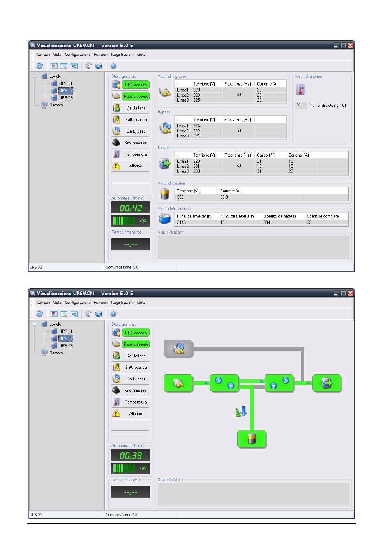Click the 49% battery level bar in top window
392x555 pixels.
[x=130, y=221]
